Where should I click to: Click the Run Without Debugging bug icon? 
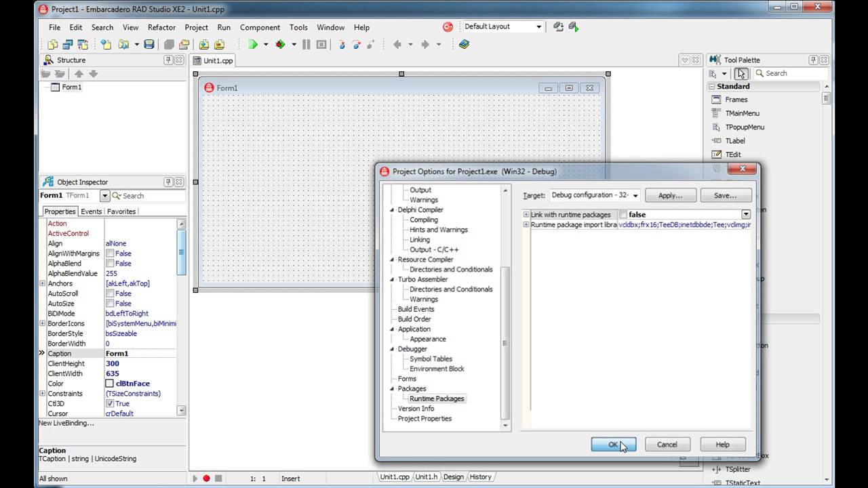coord(280,44)
